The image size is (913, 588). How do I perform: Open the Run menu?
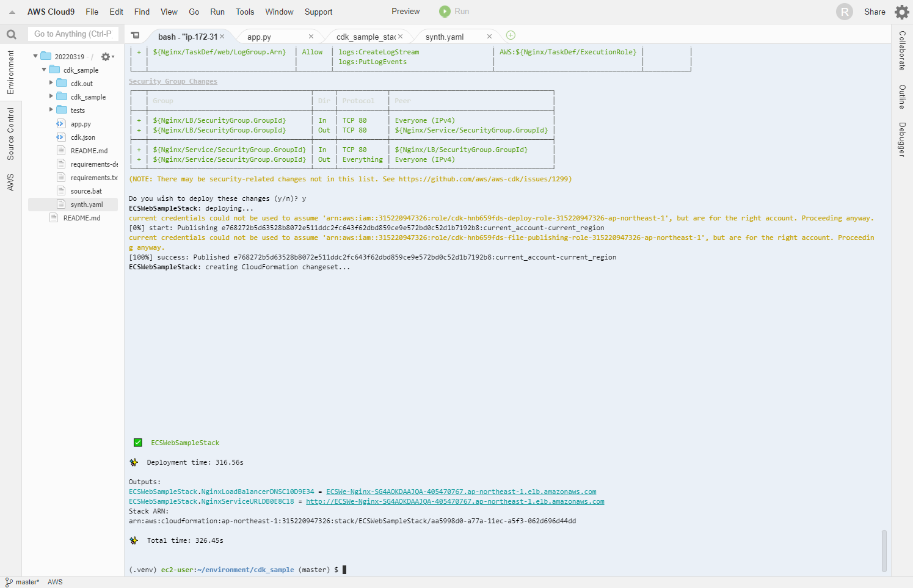coord(217,12)
